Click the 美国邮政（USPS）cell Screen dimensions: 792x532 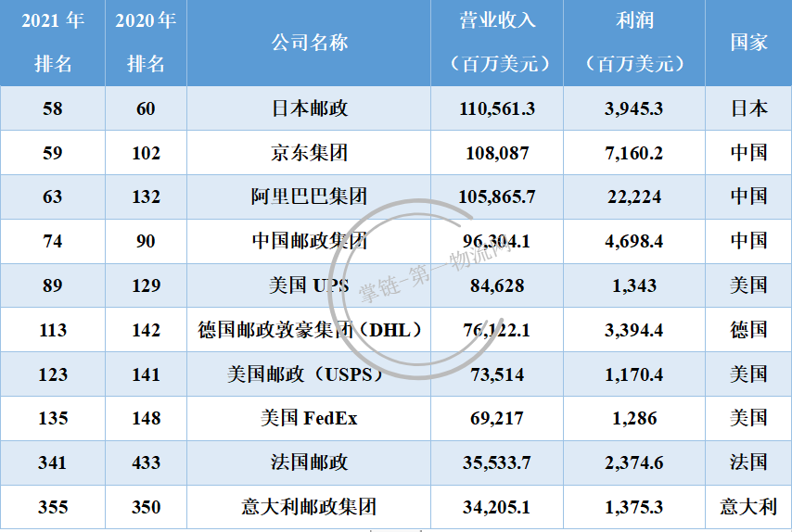click(309, 374)
